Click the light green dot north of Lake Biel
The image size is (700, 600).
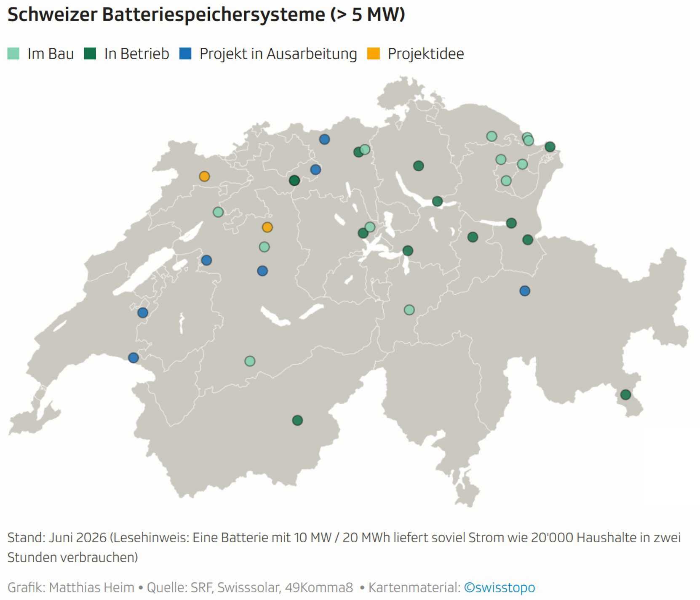[218, 212]
